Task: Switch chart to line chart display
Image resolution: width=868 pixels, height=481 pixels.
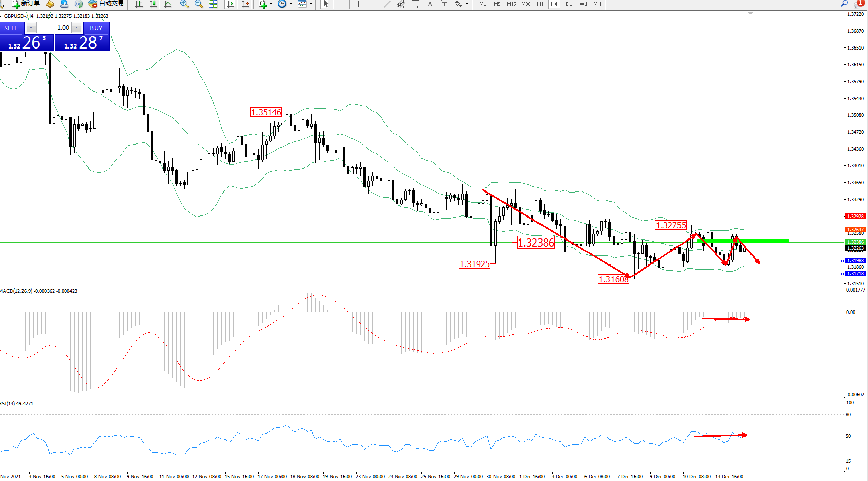Action: click(168, 4)
